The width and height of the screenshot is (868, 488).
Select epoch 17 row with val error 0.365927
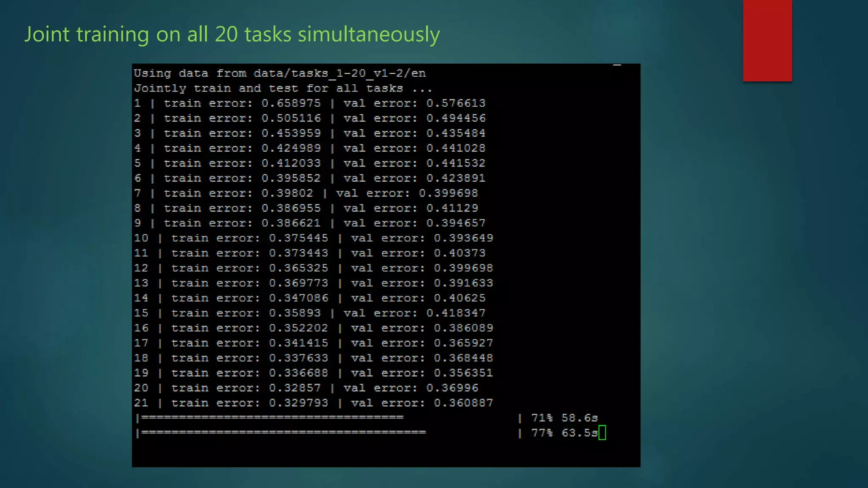[x=314, y=343]
